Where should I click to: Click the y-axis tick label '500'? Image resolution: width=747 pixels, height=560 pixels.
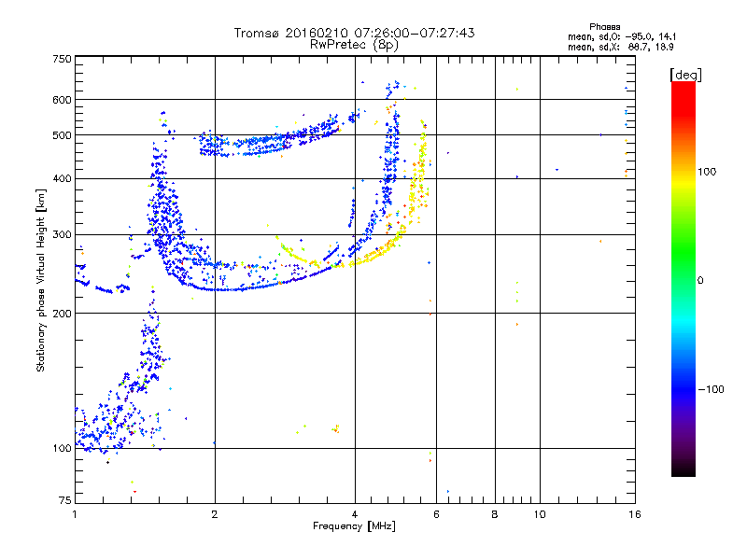click(x=62, y=135)
